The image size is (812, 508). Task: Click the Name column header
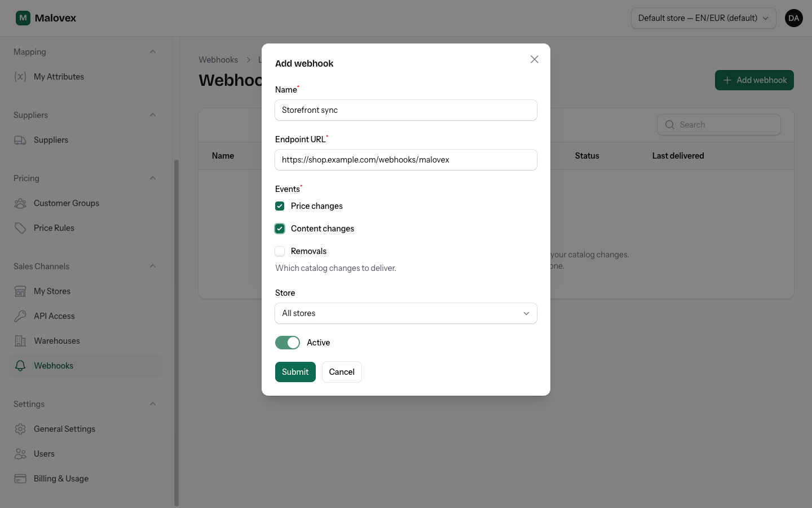point(223,156)
